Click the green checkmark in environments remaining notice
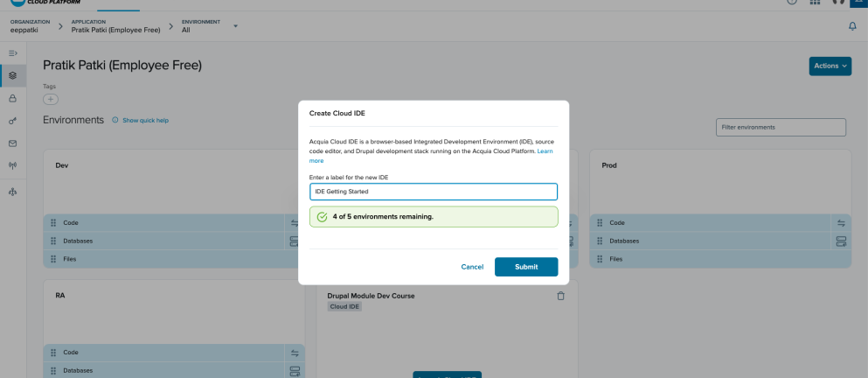Screen dimensions: 868x378 (323, 217)
